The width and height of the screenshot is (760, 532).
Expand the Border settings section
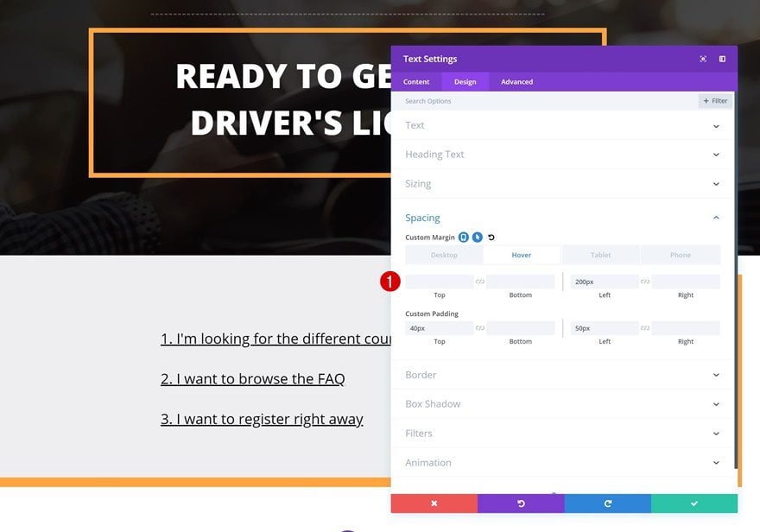point(562,375)
